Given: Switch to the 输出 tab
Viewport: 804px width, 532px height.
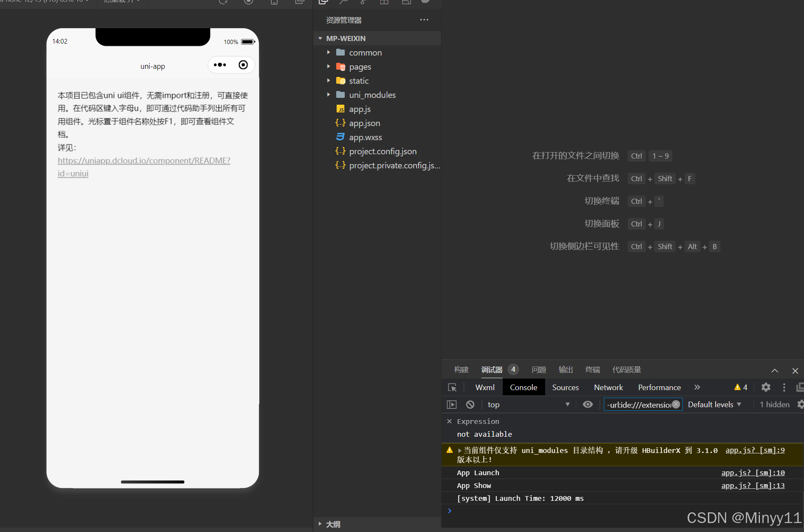Looking at the screenshot, I should pos(566,370).
